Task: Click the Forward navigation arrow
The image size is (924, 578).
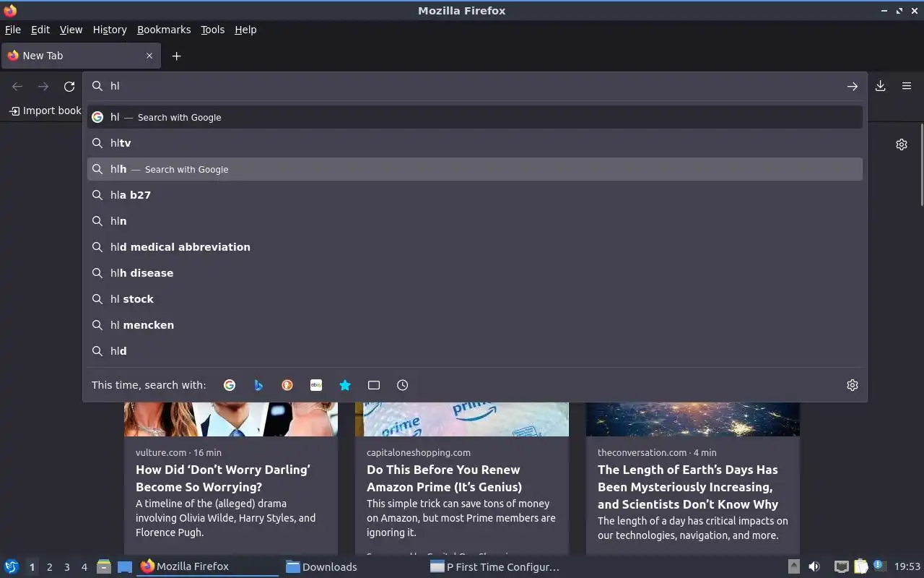Action: [x=43, y=87]
